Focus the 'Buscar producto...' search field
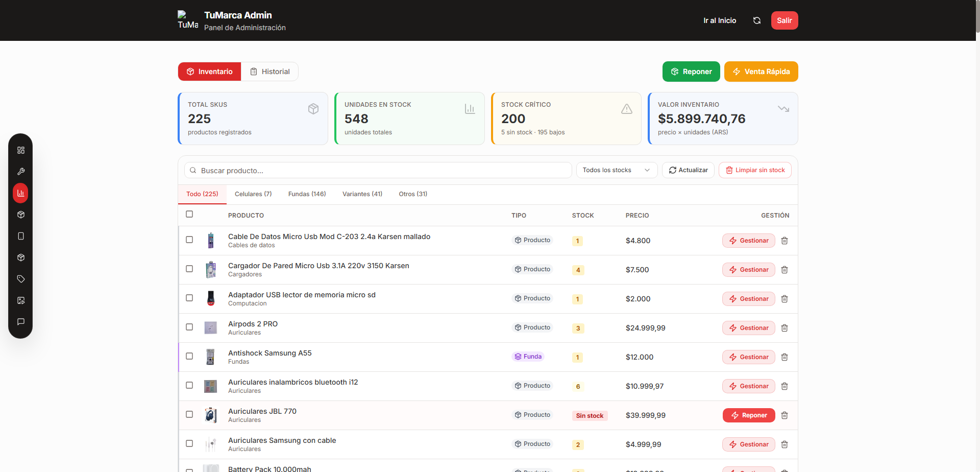The image size is (980, 472). (x=378, y=170)
